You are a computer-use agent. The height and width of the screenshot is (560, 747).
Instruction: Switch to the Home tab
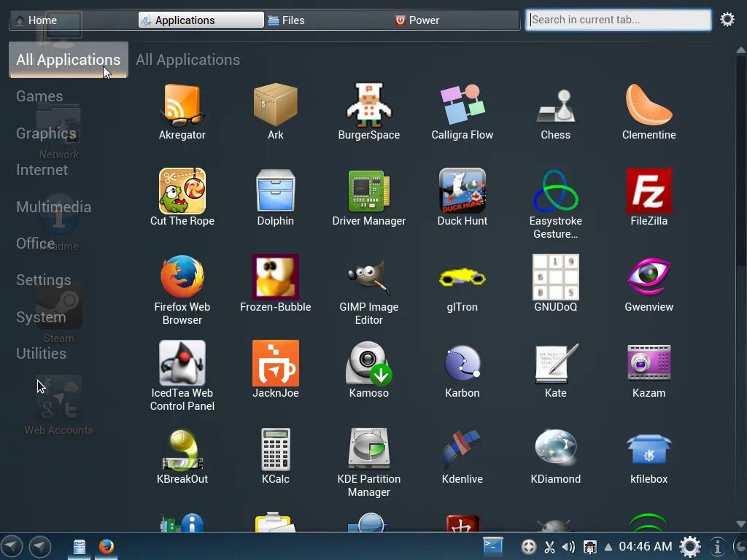tap(74, 20)
